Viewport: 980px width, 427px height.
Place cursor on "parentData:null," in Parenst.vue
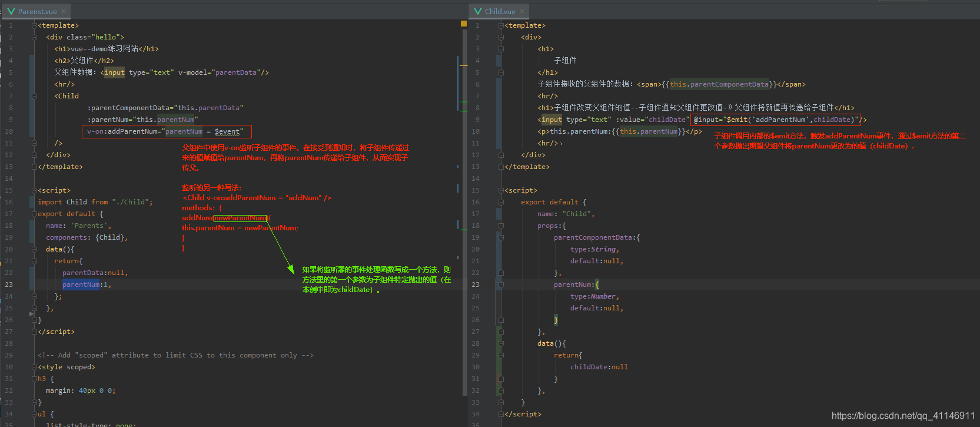95,273
